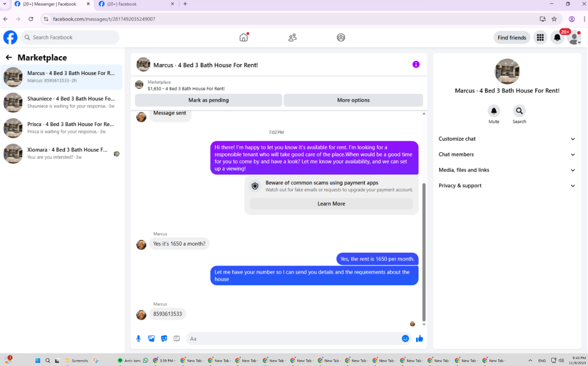Image resolution: width=588 pixels, height=366 pixels.
Task: Open the $1,650 Marketplace listing link
Action: (x=186, y=89)
